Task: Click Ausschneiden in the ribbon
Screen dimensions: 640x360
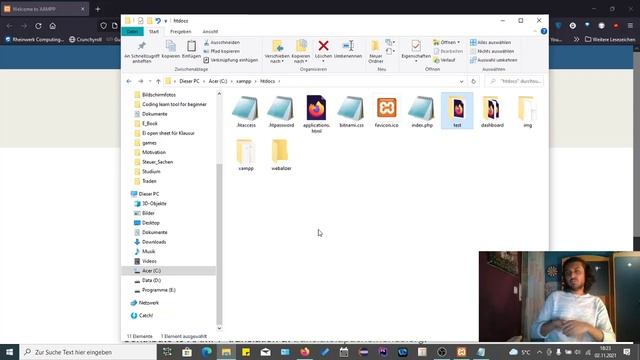Action: click(x=222, y=42)
